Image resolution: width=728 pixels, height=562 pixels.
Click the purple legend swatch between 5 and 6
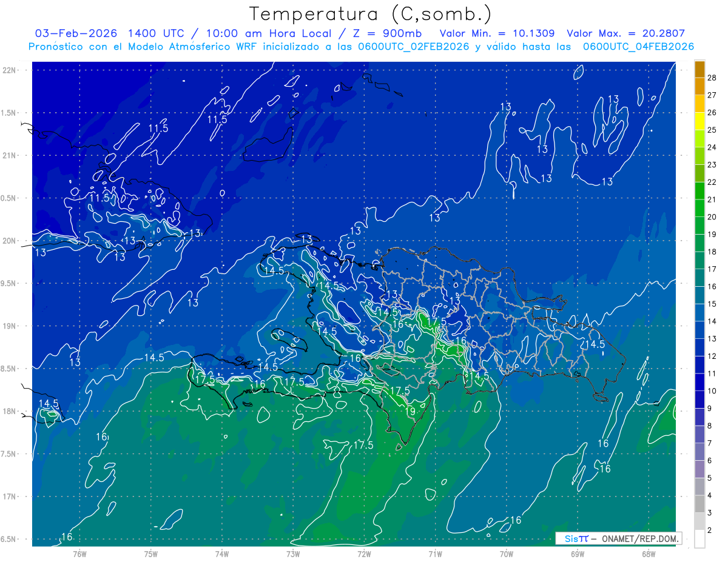coord(699,469)
